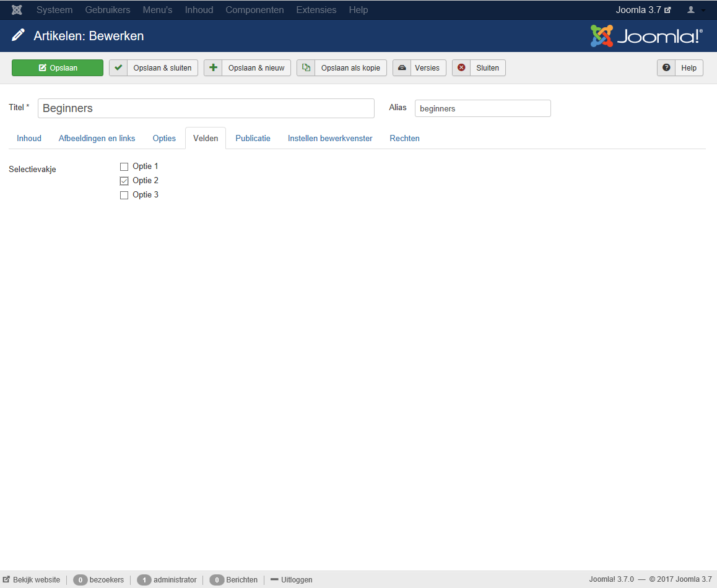This screenshot has height=588, width=717.
Task: Switch to the Opties tab
Action: (x=164, y=138)
